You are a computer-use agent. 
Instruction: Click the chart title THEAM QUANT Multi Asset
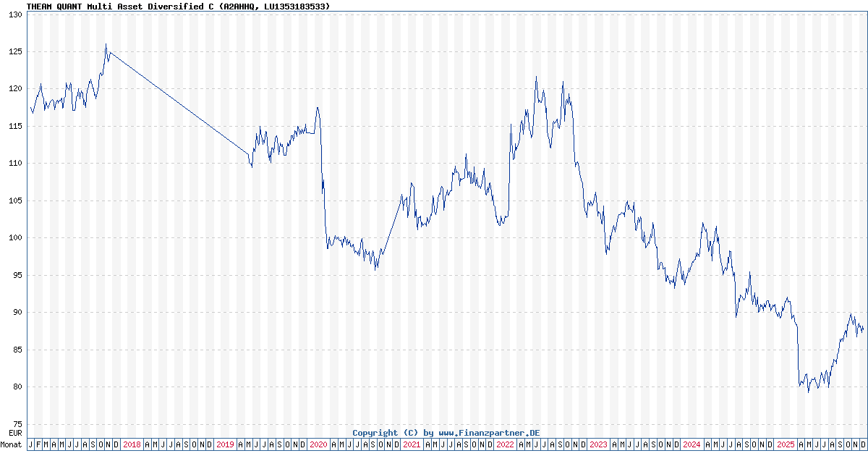pyautogui.click(x=87, y=7)
